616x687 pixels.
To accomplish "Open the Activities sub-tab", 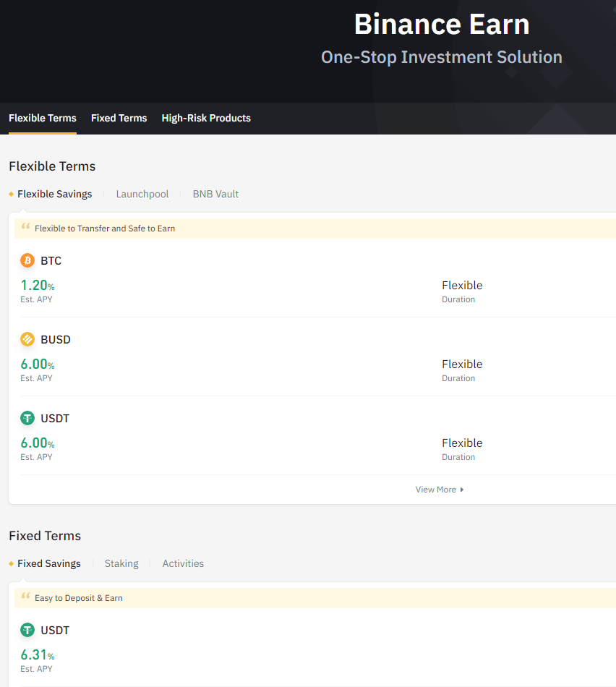I will [x=183, y=563].
